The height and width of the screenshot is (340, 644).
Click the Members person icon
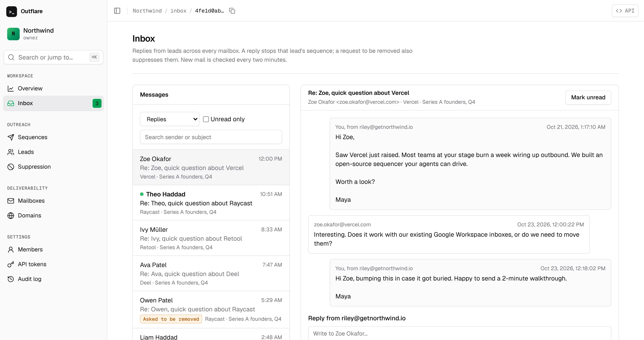pos(11,249)
